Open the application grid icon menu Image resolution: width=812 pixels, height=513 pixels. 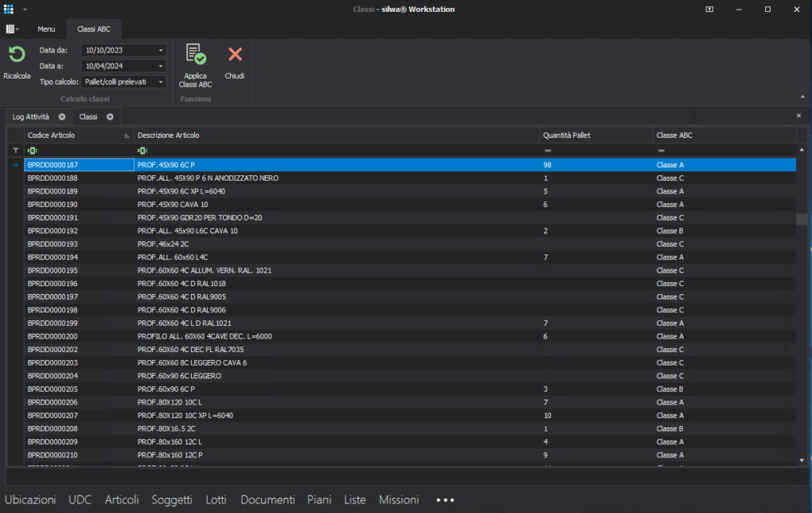pos(10,9)
